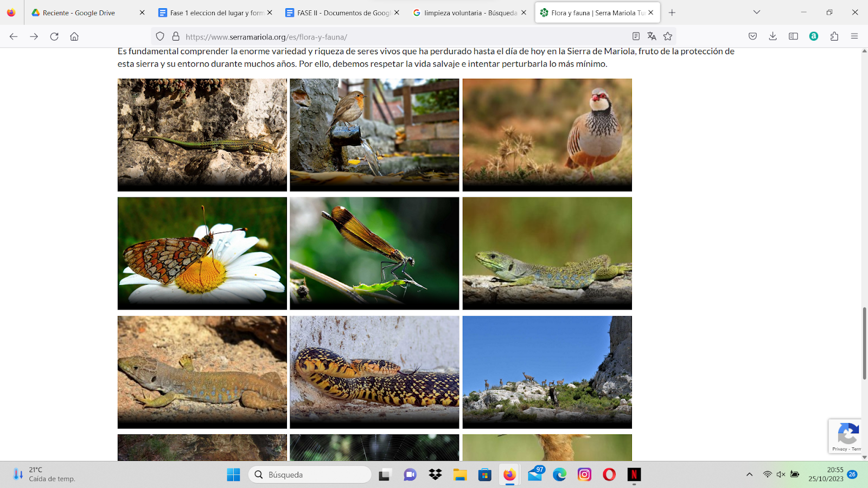Open the butterfly on daisy photo
Screen dimensions: 868x488
pos(202,253)
